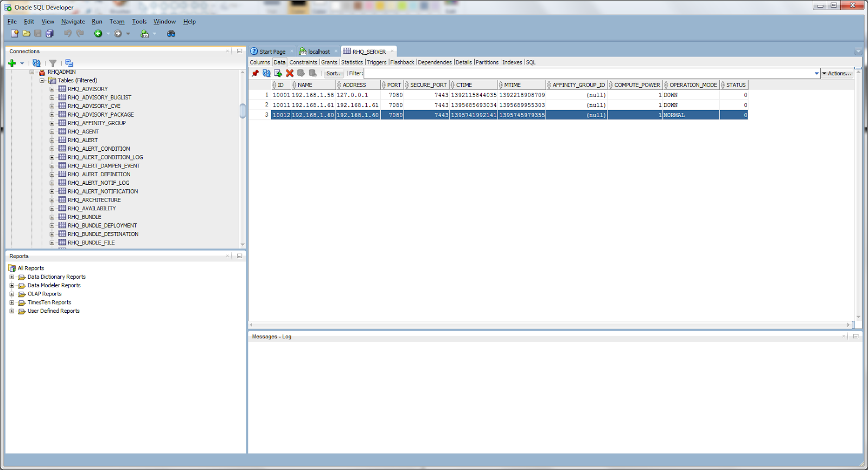868x470 pixels.
Task: Minimize the Connections panel
Action: [x=239, y=51]
